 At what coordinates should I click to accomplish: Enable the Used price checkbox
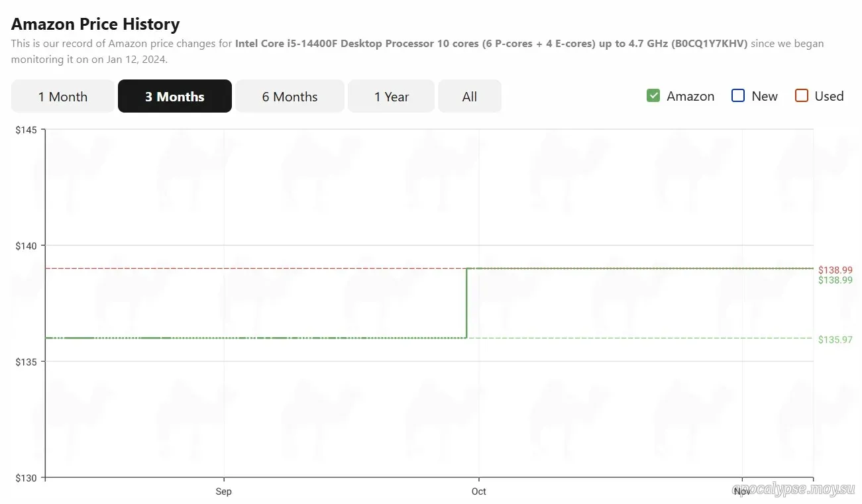(x=802, y=96)
